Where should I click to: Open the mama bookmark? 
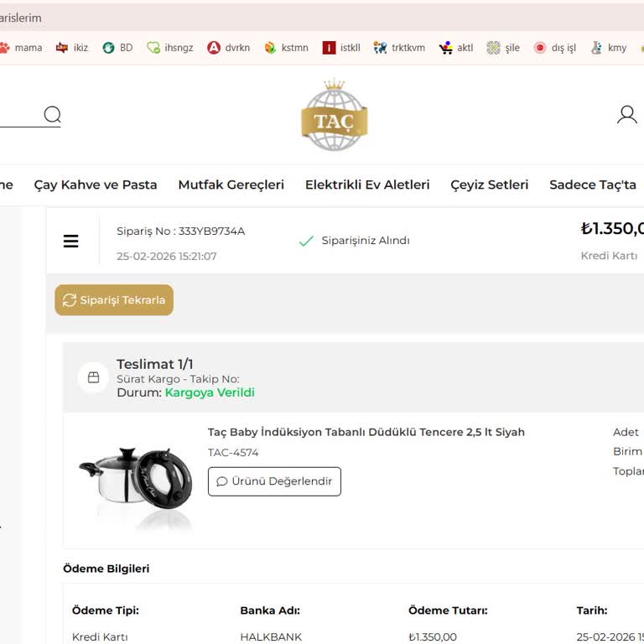tap(21, 48)
